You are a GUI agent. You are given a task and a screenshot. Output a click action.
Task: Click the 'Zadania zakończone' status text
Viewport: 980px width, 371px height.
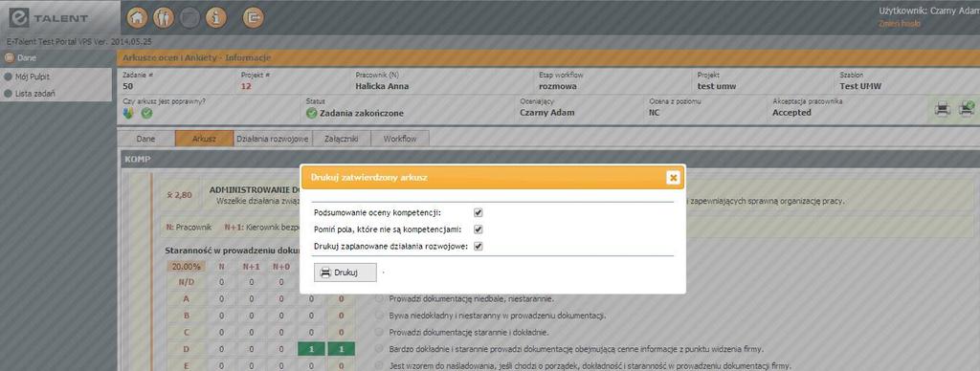pos(361,113)
